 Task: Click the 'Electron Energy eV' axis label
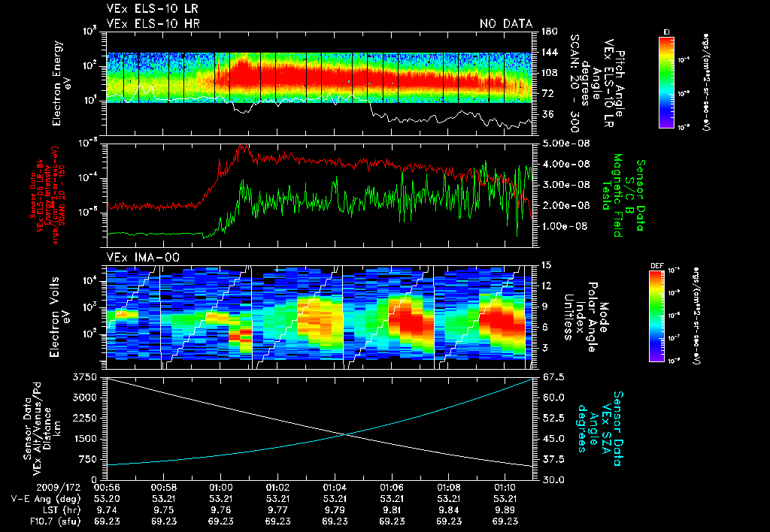62,83
